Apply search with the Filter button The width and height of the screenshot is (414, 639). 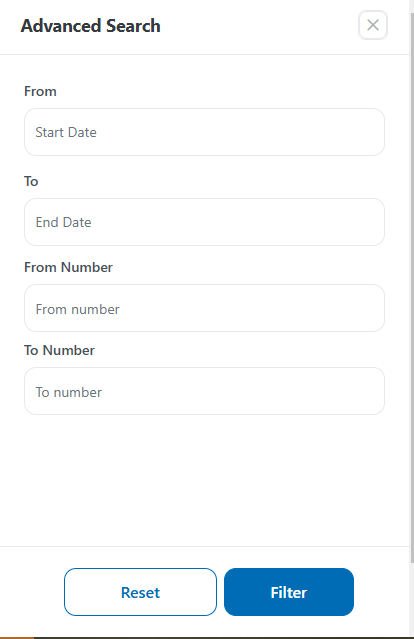pyautogui.click(x=288, y=592)
